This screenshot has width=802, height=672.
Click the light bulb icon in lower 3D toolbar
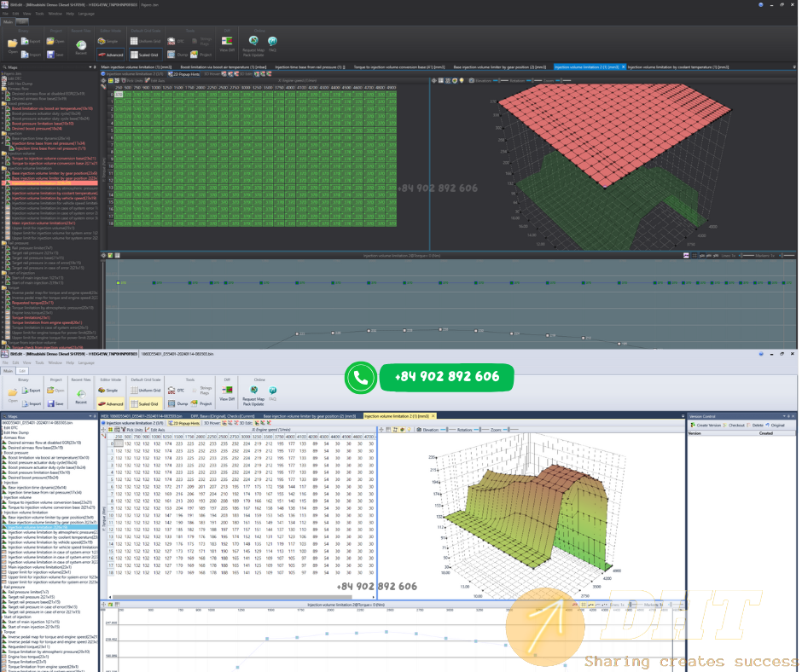(410, 430)
